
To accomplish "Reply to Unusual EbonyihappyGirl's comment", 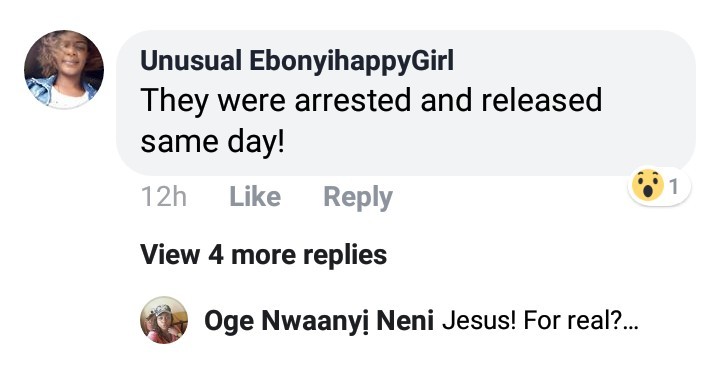I will 358,197.
